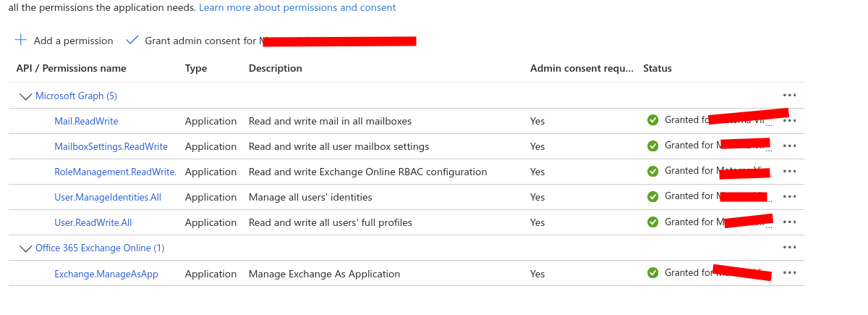Click the Description column header
The image size is (868, 315).
276,68
